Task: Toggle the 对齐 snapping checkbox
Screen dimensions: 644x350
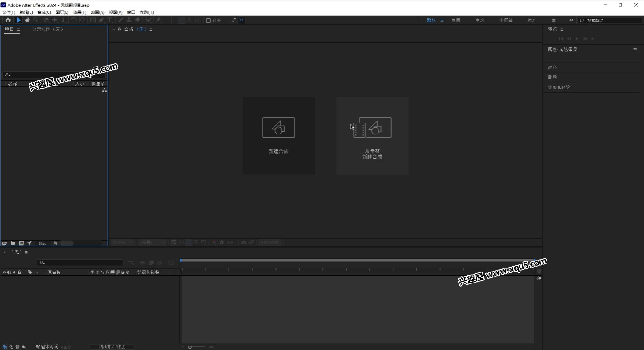Action: point(208,20)
